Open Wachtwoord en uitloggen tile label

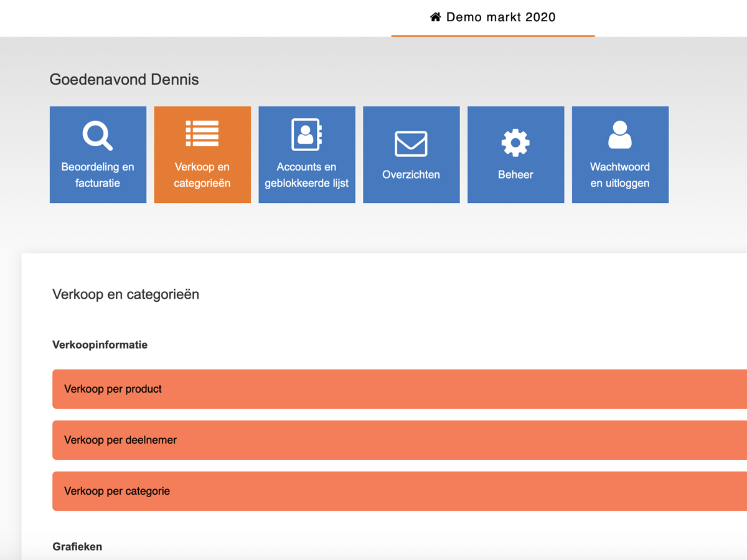(620, 175)
